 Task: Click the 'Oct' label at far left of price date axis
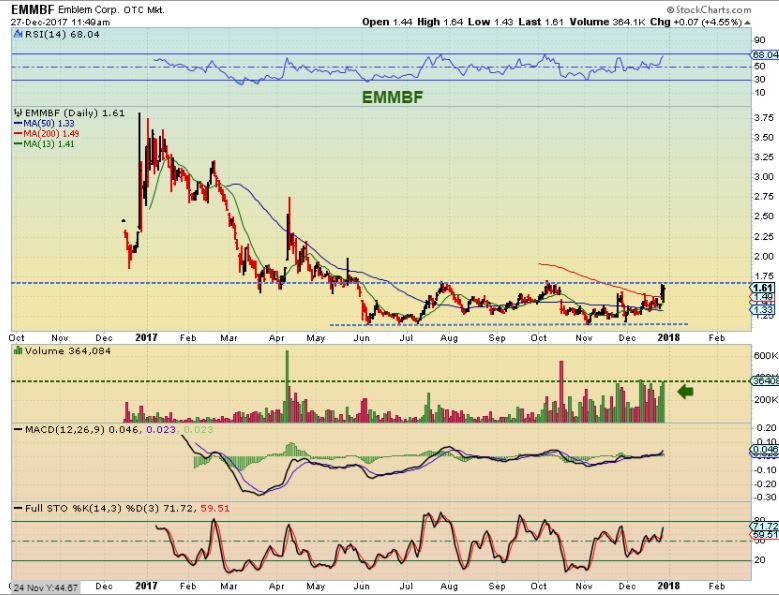point(16,338)
